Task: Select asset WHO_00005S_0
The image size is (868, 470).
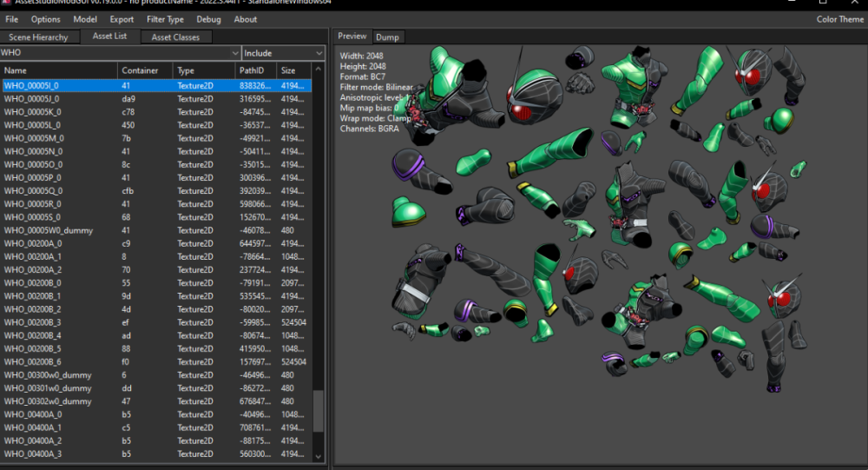Action: pyautogui.click(x=156, y=217)
